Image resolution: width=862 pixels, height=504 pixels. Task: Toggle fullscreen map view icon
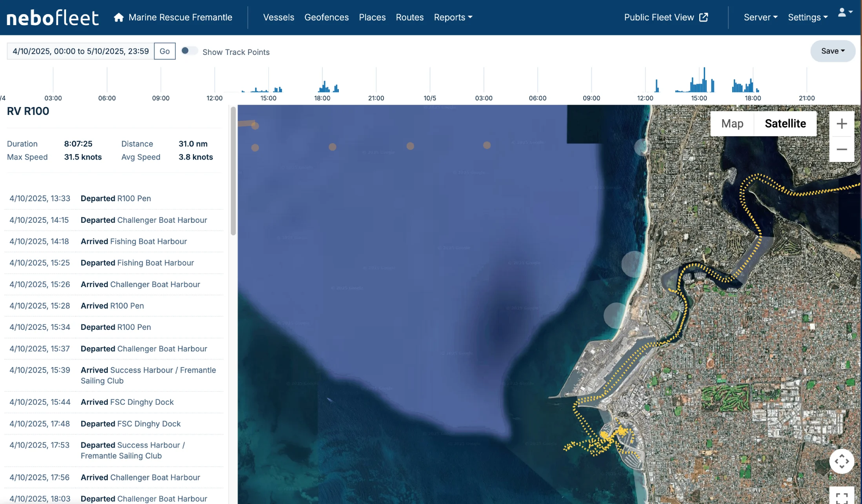tap(842, 497)
